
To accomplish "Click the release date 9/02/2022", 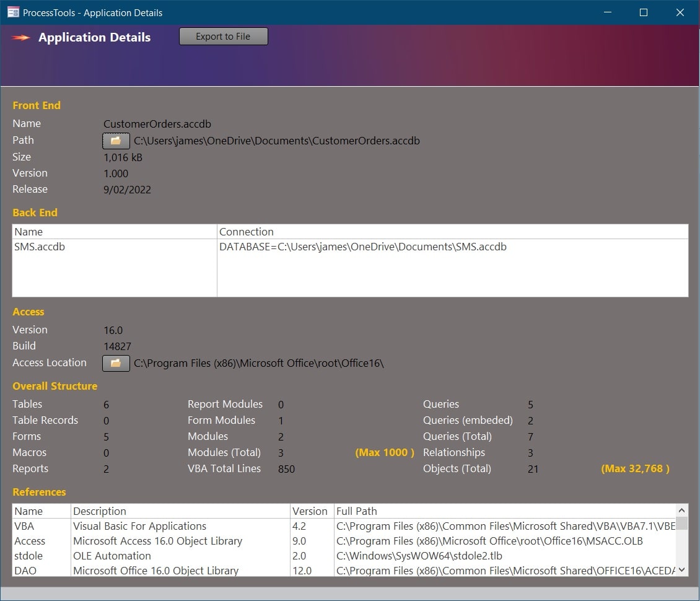I will click(x=127, y=190).
